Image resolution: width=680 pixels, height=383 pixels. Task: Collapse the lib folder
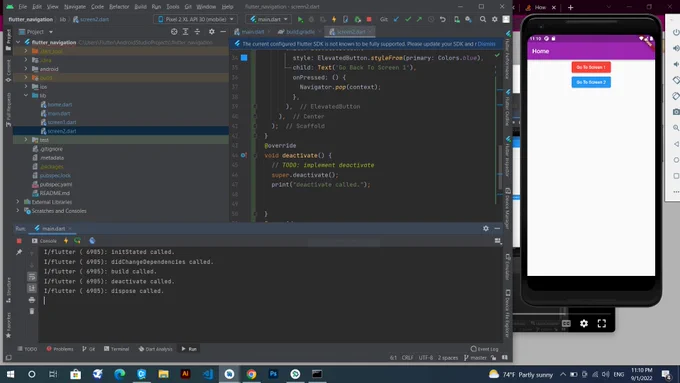tap(26, 95)
